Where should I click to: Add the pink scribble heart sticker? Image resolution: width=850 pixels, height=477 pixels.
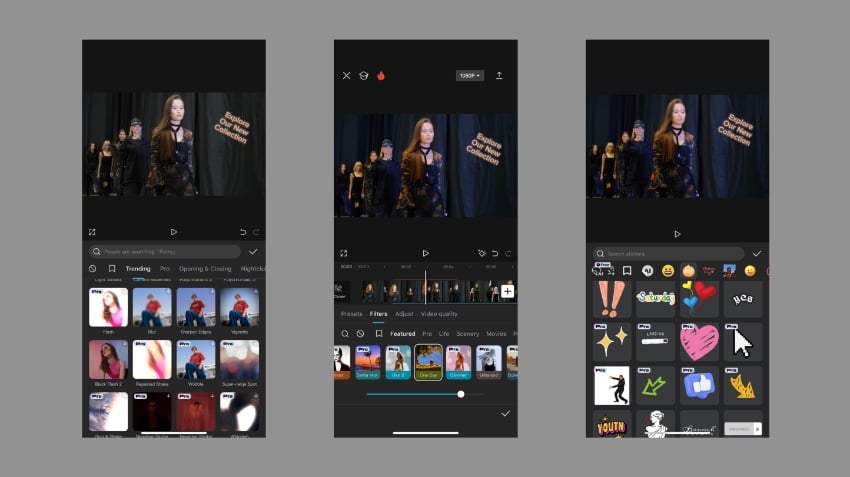tap(699, 342)
